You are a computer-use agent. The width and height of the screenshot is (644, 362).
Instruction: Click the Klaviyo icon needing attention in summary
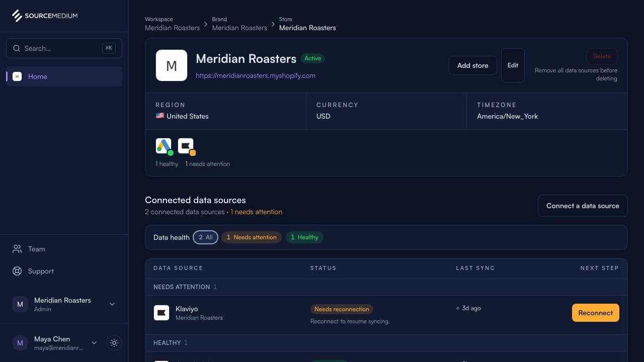click(186, 146)
